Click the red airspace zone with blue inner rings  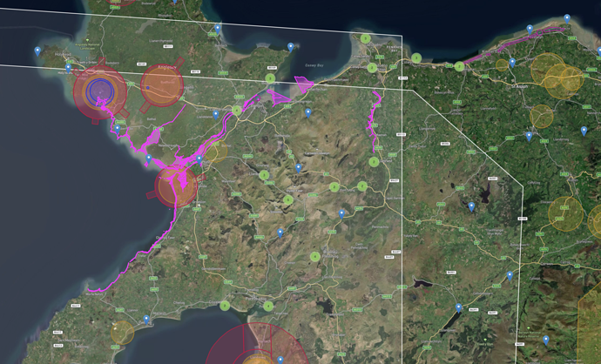pos(100,92)
